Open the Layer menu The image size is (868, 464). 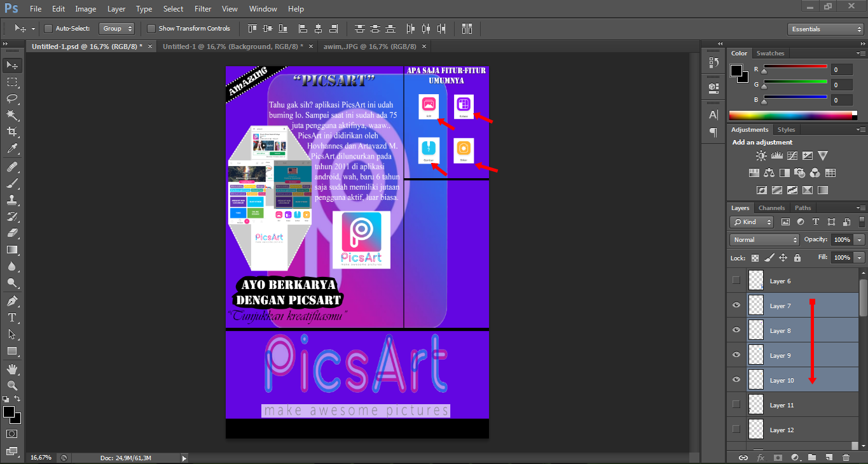point(116,9)
